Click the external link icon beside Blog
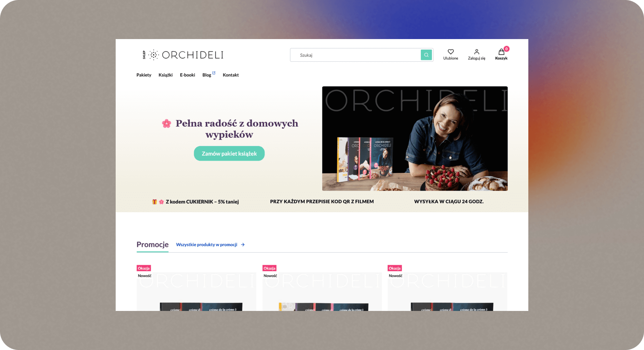The image size is (644, 350). pos(214,73)
